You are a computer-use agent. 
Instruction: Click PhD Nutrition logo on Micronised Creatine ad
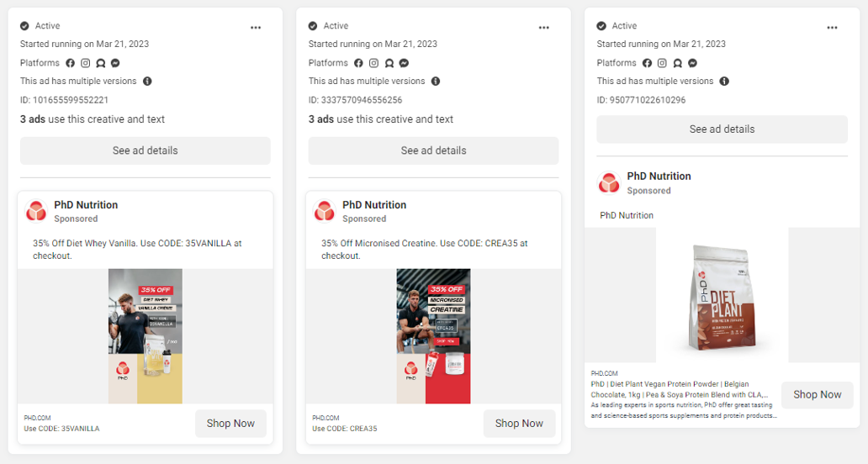(325, 211)
